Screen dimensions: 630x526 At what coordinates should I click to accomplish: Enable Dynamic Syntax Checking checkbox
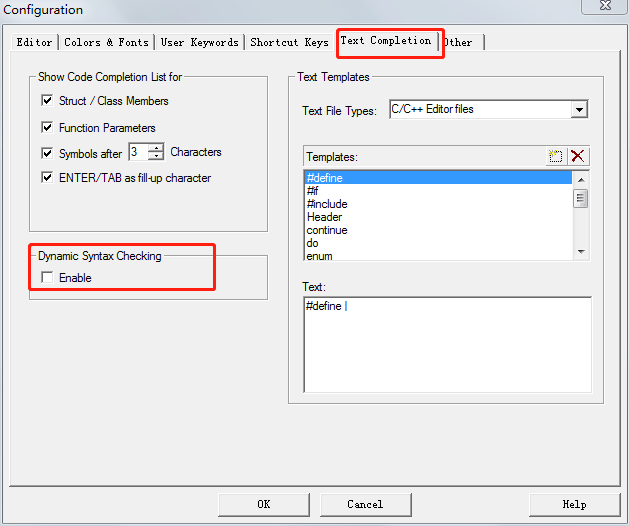tap(47, 277)
